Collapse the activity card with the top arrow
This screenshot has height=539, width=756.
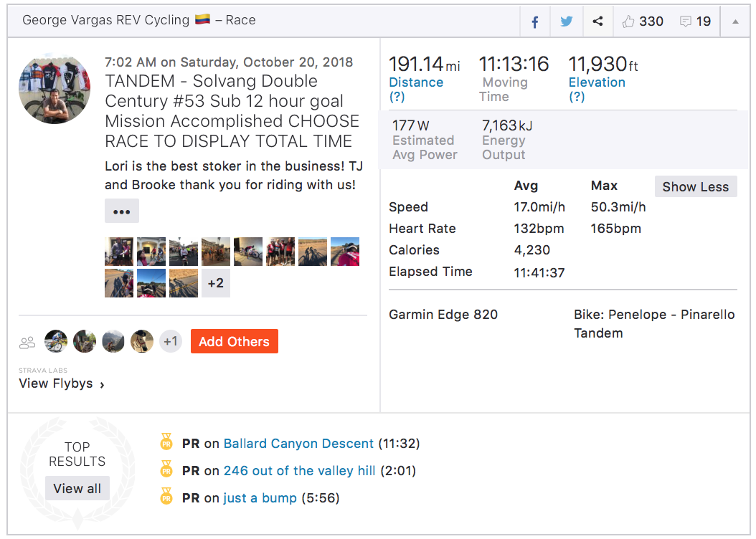point(735,22)
